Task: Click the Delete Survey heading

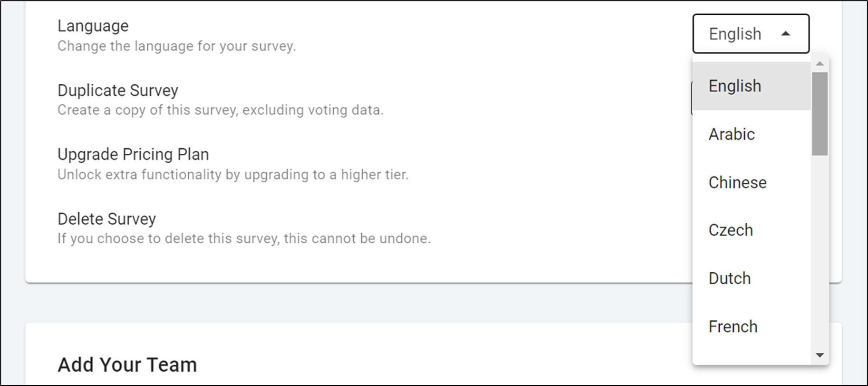Action: click(106, 219)
